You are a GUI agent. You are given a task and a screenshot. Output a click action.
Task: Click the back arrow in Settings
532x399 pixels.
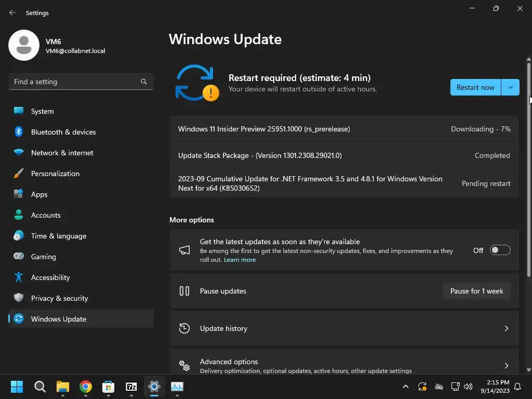point(12,12)
